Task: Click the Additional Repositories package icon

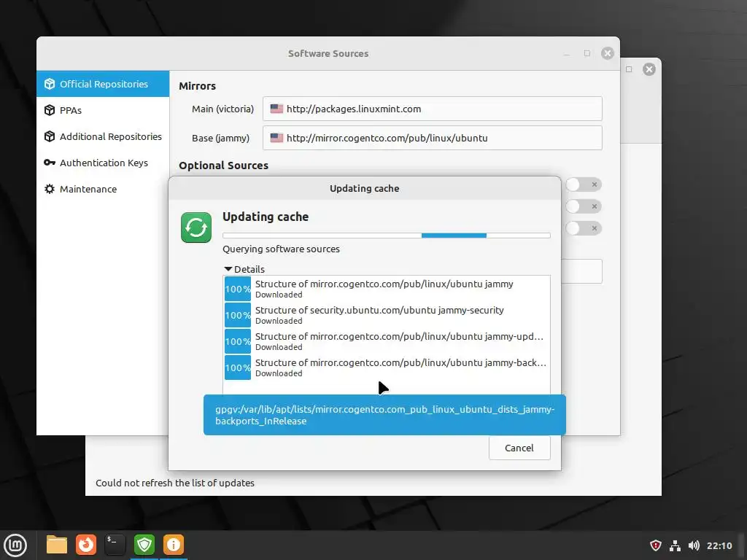Action: [x=50, y=136]
